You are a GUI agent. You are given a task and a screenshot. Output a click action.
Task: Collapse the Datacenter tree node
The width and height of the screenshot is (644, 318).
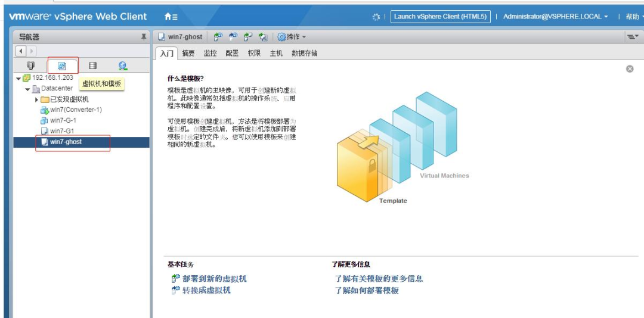27,89
